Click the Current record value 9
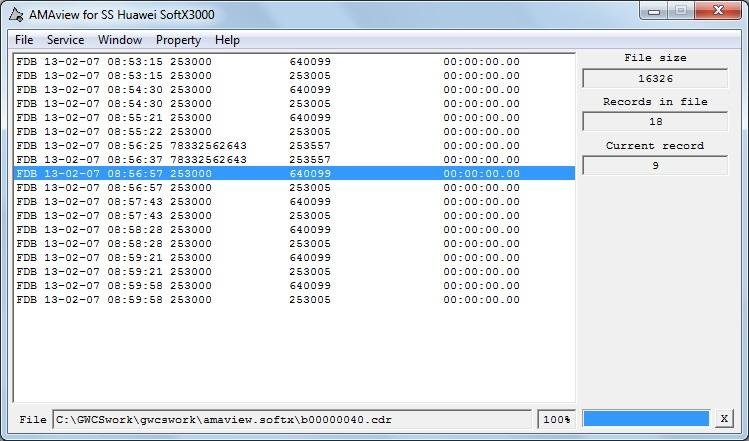This screenshot has height=441, width=749. pyautogui.click(x=655, y=165)
